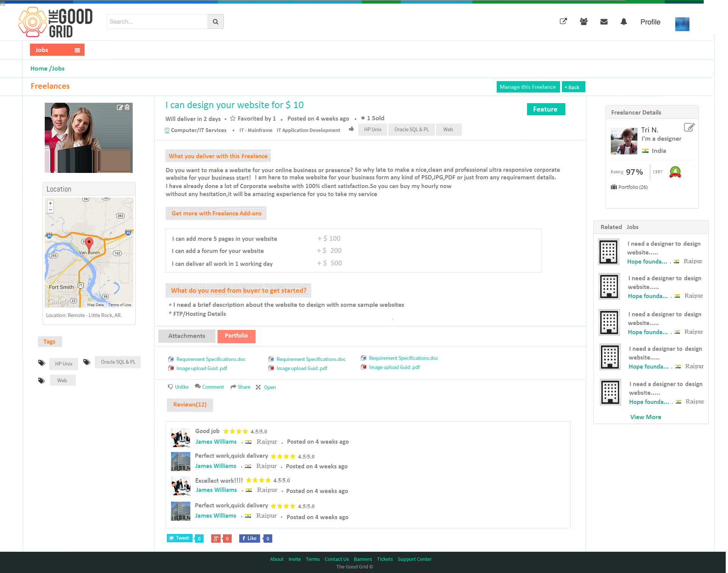The image size is (728, 573).
Task: Click freelancer Tri N. profile photo
Action: (624, 141)
